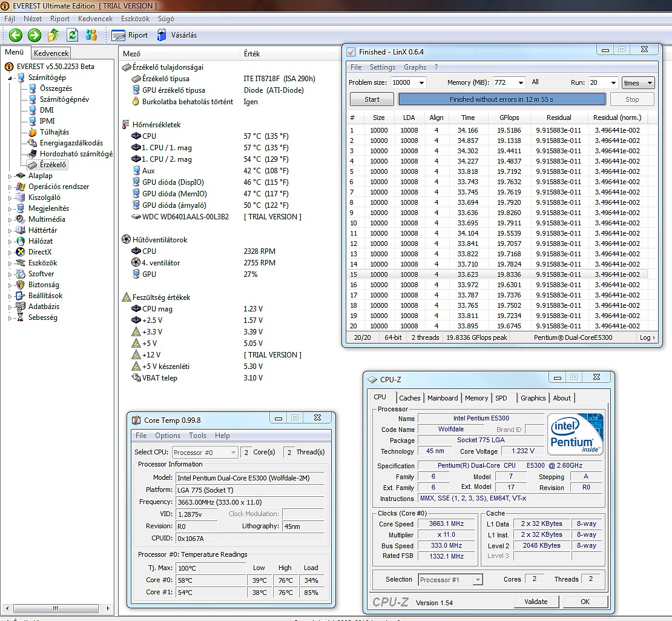Collapse the Számítógép tree node
The height and width of the screenshot is (621, 672).
[10, 78]
